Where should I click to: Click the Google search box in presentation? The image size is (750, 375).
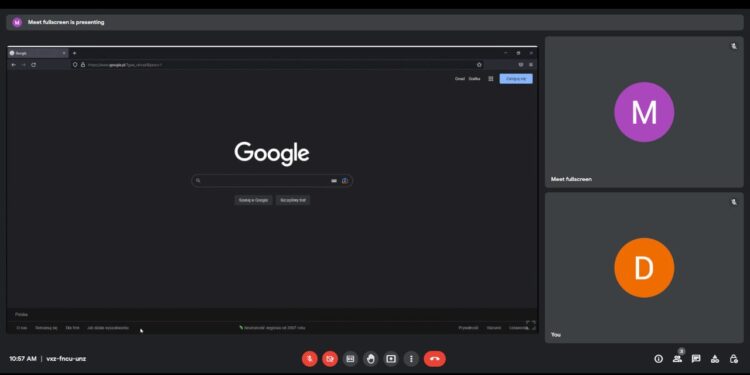(x=272, y=181)
